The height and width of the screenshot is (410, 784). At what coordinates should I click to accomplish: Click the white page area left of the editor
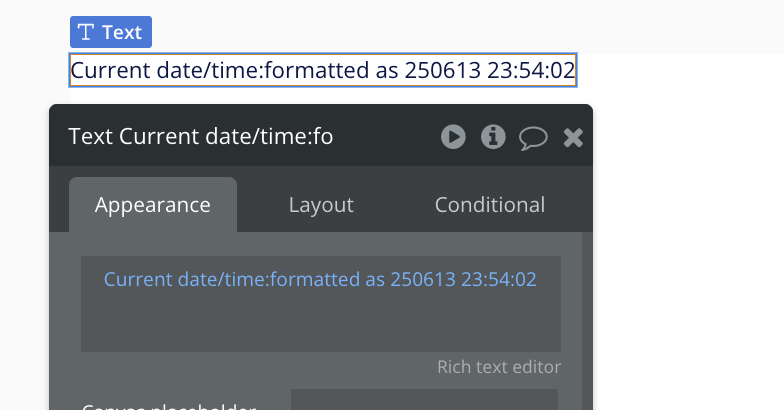pos(24,250)
